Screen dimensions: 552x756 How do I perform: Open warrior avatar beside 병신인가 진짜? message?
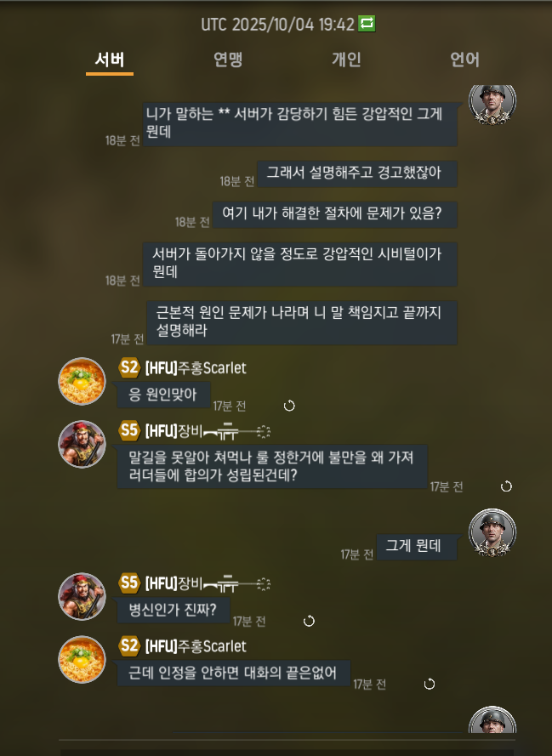click(82, 596)
